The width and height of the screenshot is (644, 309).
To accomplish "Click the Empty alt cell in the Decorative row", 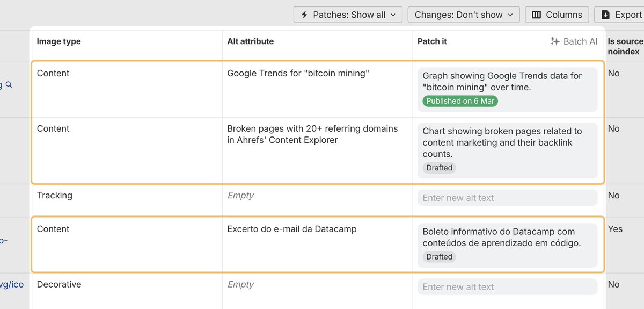I will coord(240,284).
